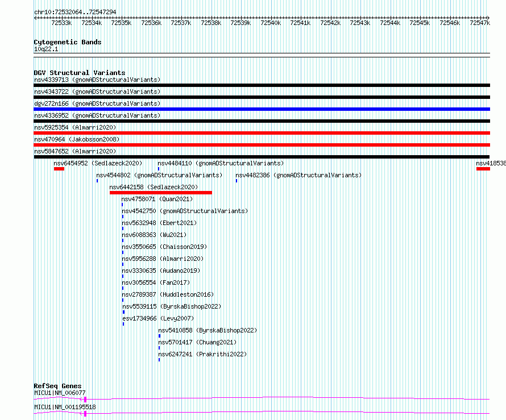Select nsv5539115 (ByrskaBishop2022) label
The height and width of the screenshot is (420, 506).
click(172, 306)
